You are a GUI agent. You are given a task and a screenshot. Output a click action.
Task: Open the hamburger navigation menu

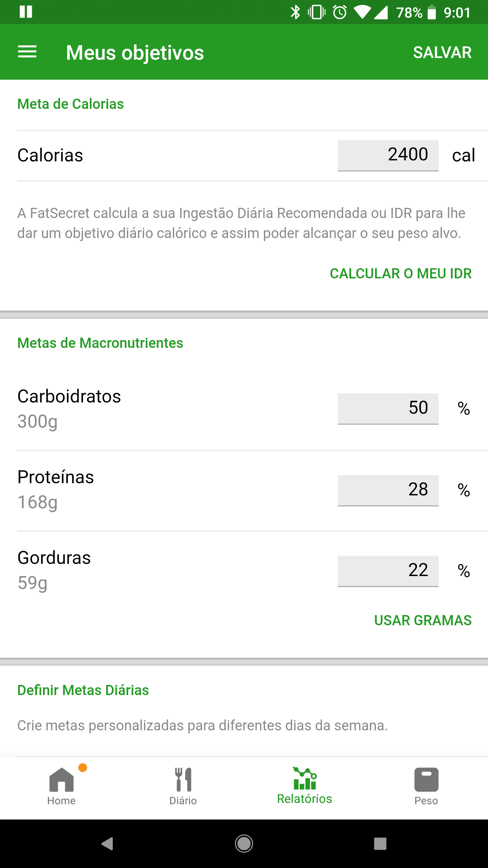click(27, 52)
